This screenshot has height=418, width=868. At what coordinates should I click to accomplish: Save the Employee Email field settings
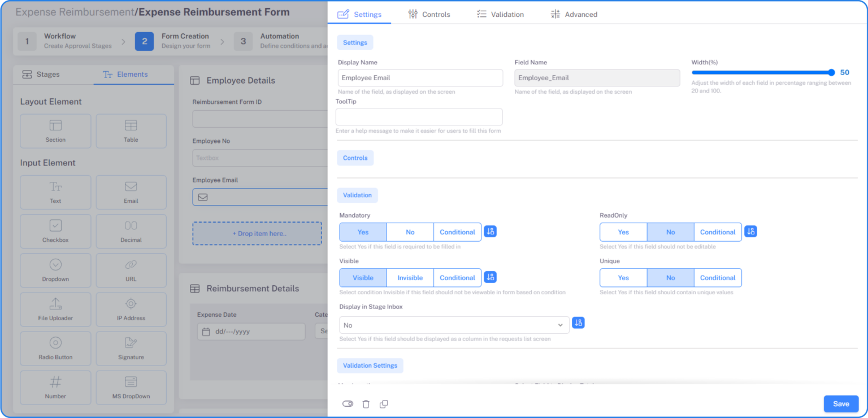(x=841, y=403)
